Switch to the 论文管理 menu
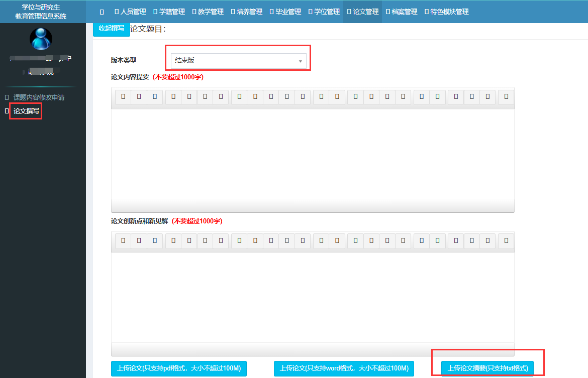588x378 pixels. [363, 12]
